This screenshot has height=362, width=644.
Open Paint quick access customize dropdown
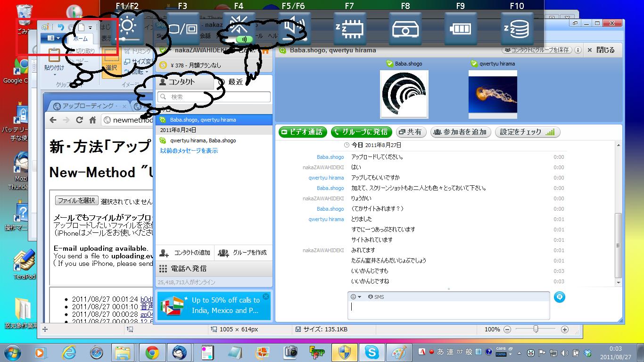90,28
